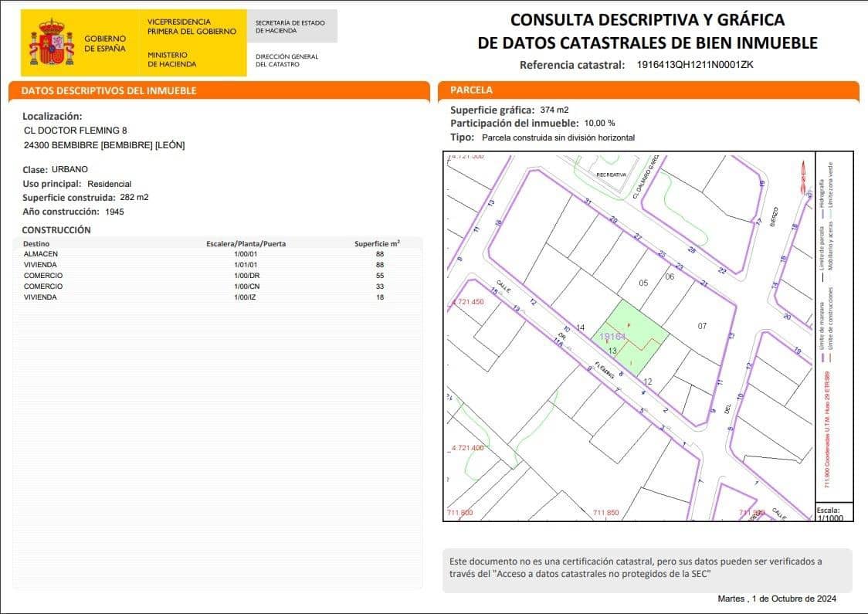Click the Escalera/Planta/Puerta column header

[x=246, y=243]
